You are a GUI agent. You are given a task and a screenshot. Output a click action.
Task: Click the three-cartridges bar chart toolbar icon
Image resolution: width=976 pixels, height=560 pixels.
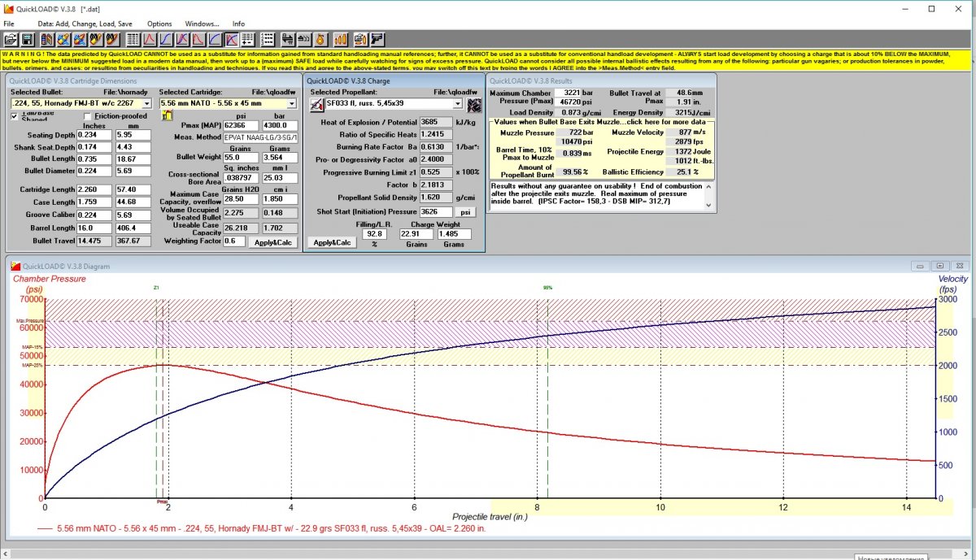341,39
